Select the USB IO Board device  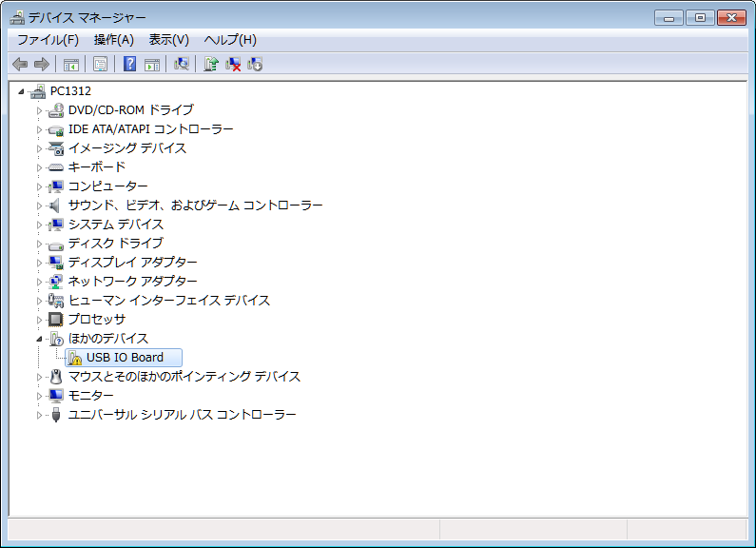(x=125, y=358)
